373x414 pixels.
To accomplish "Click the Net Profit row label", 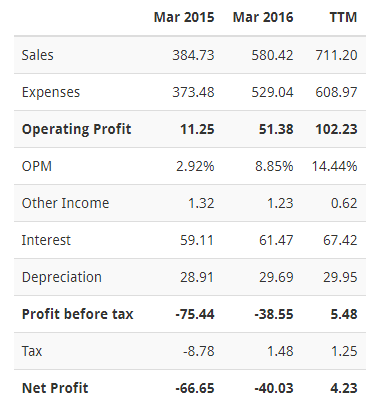I will 55,388.
